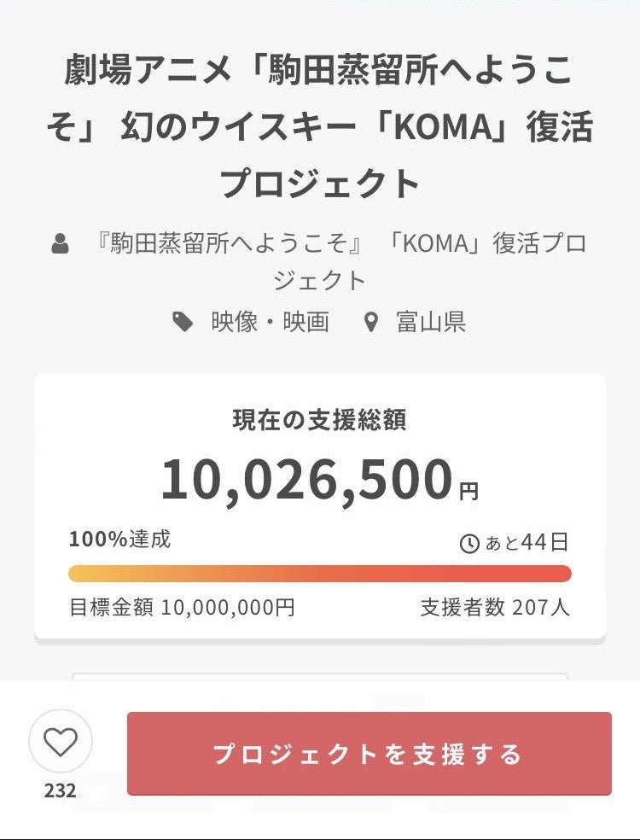The image size is (640, 840).
Task: Select the 富山県 location link
Action: pos(431,322)
